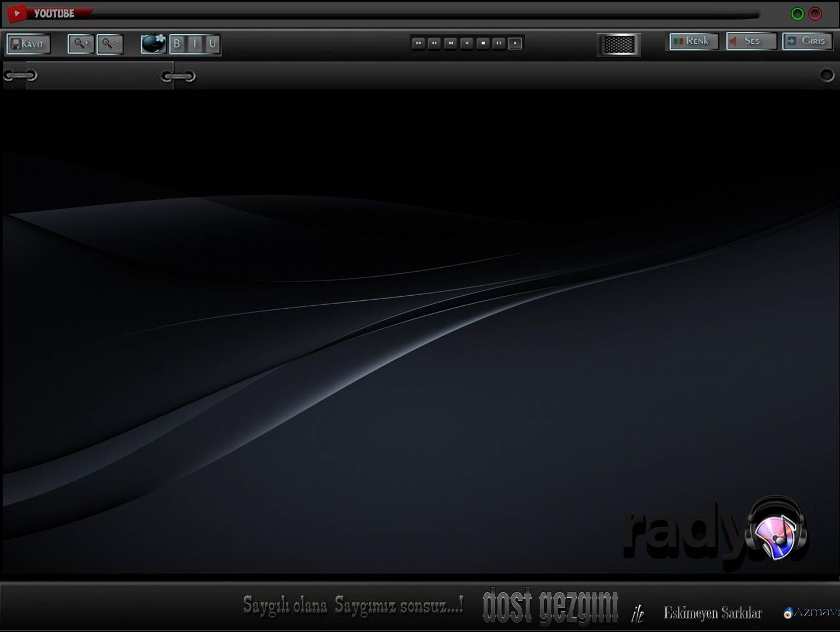This screenshot has height=633, width=840.
Task: Click the microphone grille button
Action: point(619,44)
